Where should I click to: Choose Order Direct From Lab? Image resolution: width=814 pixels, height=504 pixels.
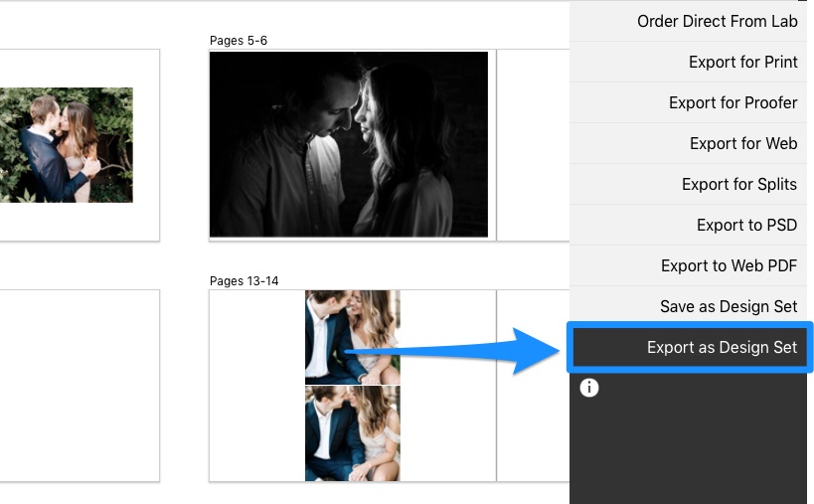(688, 21)
